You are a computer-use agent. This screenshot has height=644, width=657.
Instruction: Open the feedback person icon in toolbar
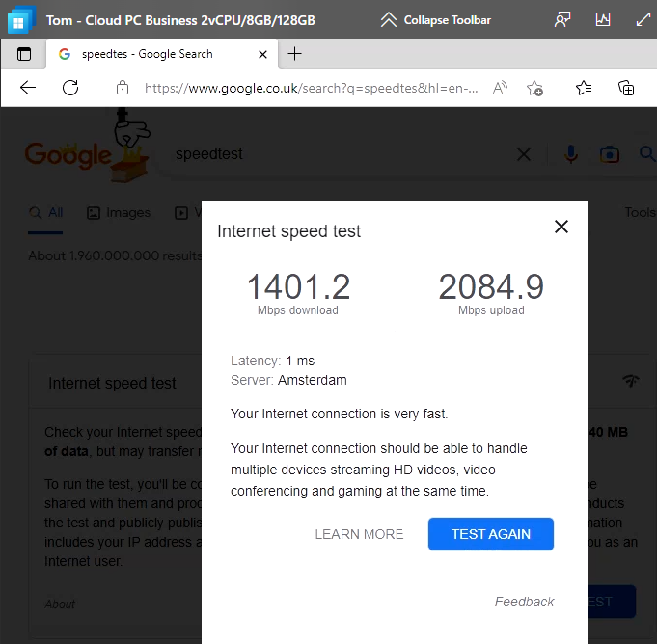pos(562,19)
